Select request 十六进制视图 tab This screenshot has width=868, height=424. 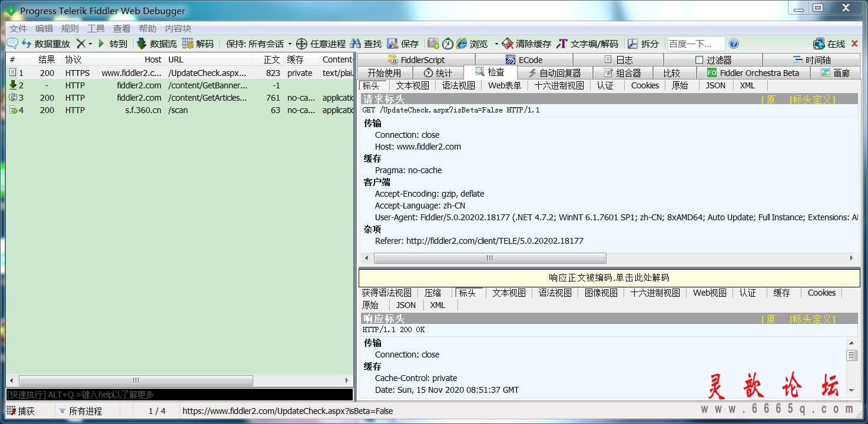click(x=559, y=85)
